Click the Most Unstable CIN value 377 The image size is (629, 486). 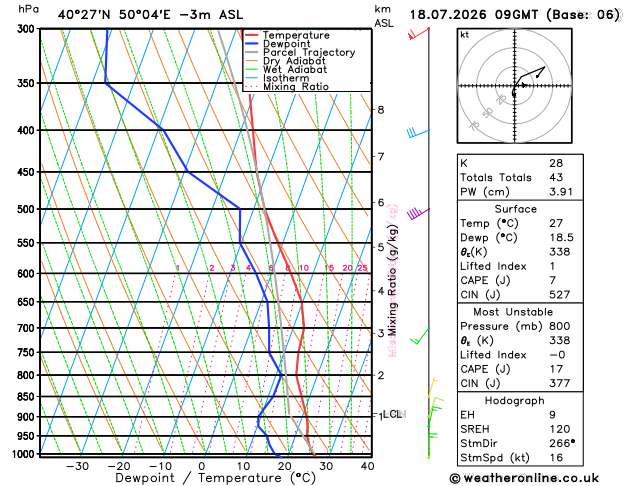pyautogui.click(x=560, y=383)
